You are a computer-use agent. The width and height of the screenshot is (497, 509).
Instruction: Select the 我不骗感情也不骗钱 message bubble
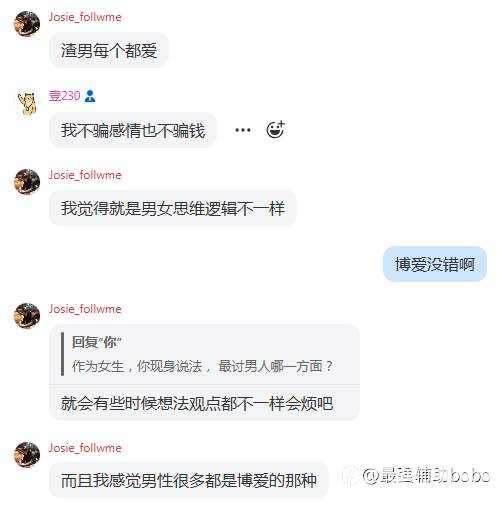coord(133,130)
